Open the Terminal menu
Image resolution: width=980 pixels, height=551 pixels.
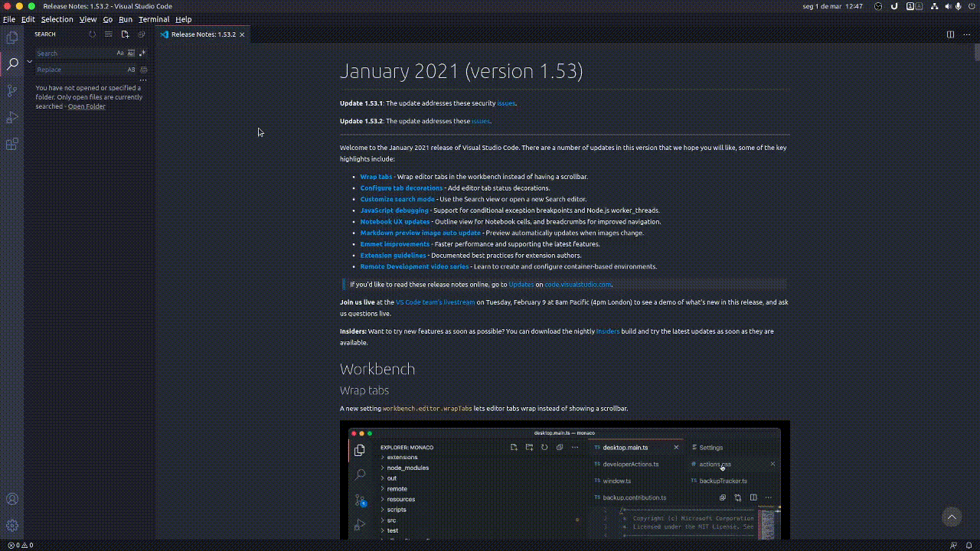click(x=153, y=19)
